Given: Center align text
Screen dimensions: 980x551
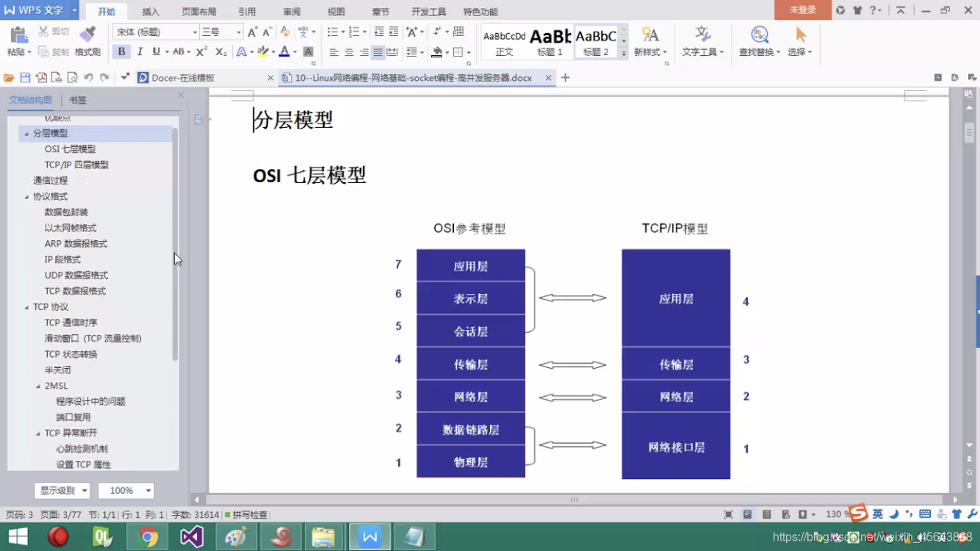Looking at the screenshot, I should [349, 52].
